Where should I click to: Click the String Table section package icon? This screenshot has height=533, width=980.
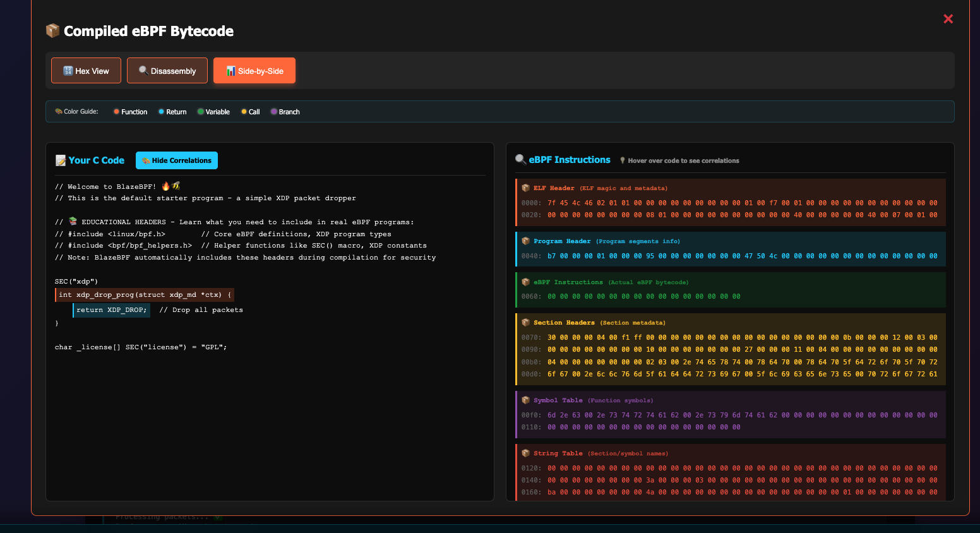point(525,453)
